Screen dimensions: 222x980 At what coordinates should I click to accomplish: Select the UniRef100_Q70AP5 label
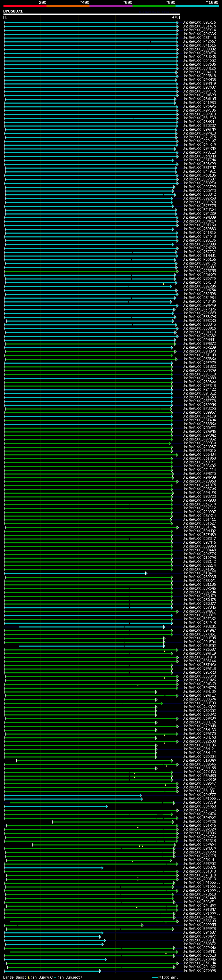(199, 106)
